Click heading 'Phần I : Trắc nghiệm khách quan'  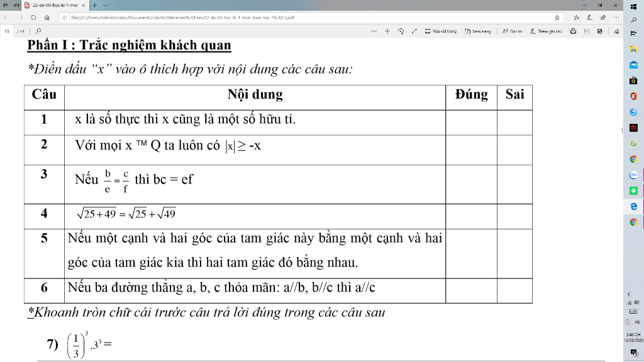(x=129, y=45)
